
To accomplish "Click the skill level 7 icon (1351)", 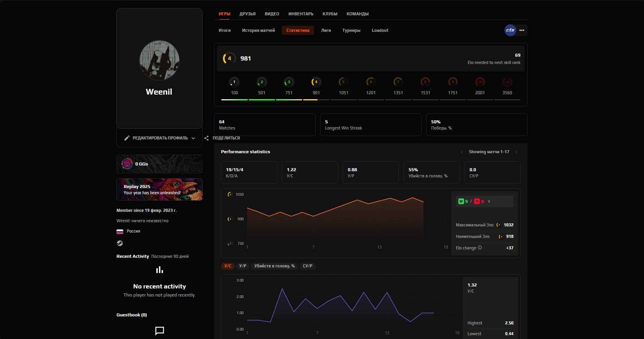I will click(398, 82).
